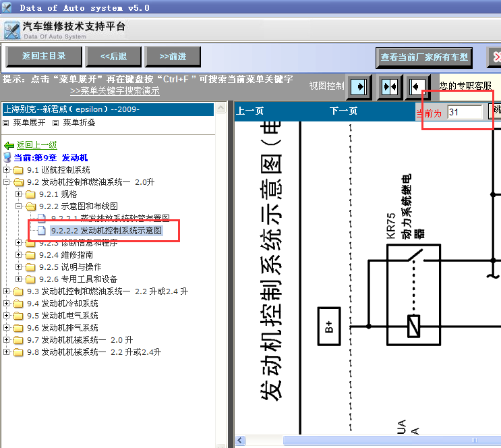
Task: Click folder icon of 9.1 巡航控制系统
Action: (18, 170)
